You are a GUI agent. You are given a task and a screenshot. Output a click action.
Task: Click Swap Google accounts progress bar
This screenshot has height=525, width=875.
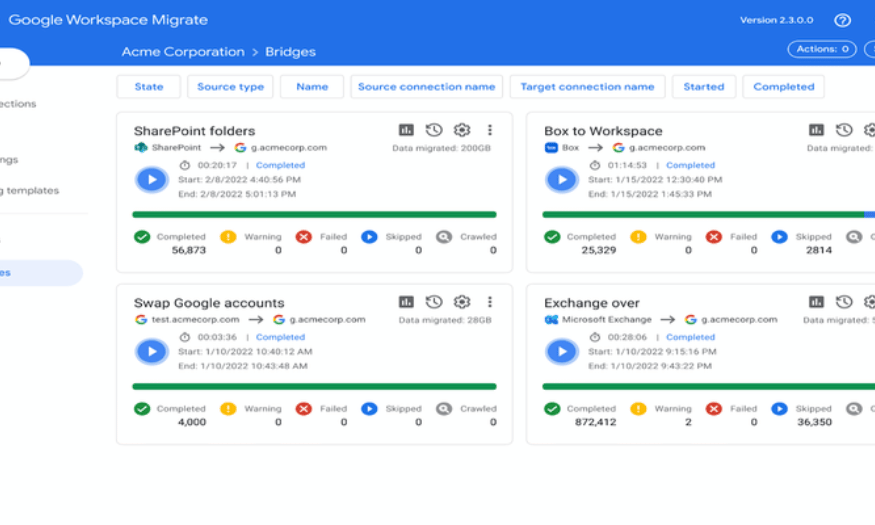point(314,386)
